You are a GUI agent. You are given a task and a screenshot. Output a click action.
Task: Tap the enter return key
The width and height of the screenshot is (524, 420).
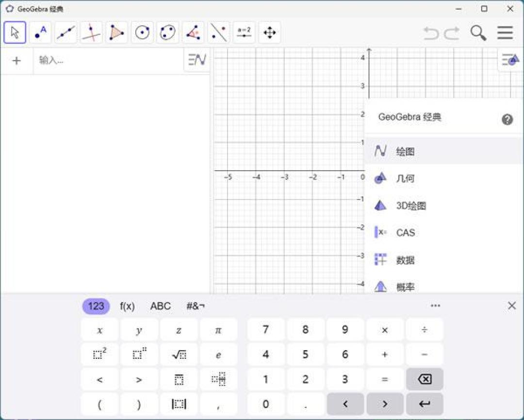[x=425, y=404]
